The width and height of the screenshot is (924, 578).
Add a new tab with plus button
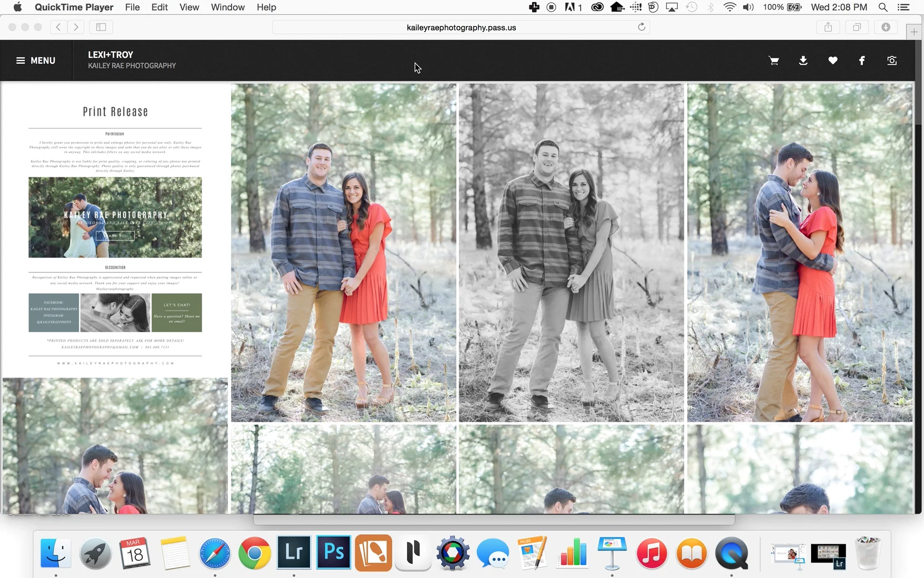click(914, 32)
